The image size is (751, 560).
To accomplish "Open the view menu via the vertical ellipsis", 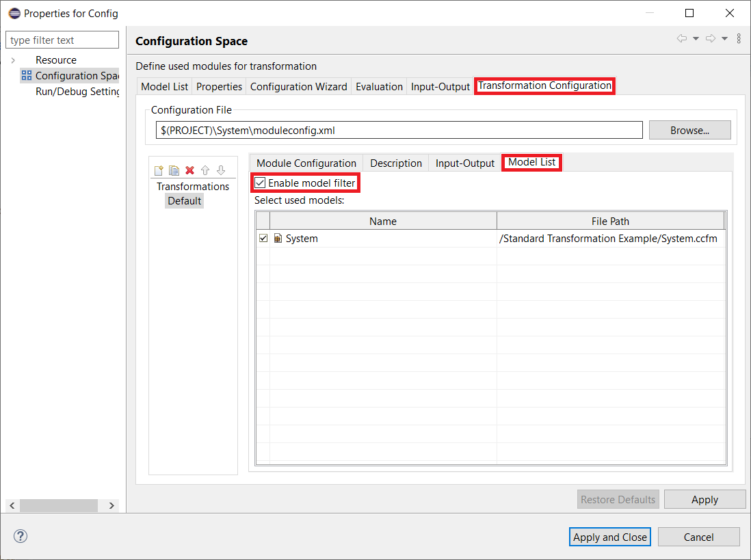I will 739,38.
